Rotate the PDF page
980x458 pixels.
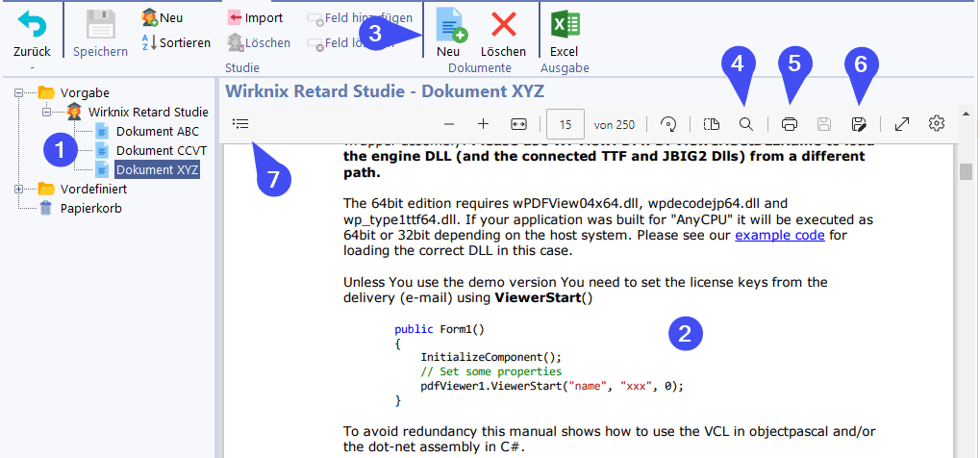click(x=668, y=124)
